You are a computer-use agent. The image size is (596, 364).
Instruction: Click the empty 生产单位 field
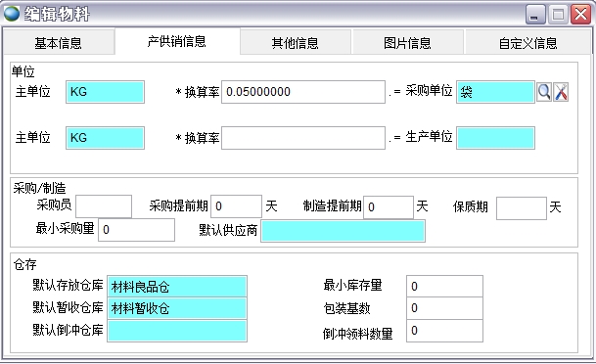pos(495,138)
